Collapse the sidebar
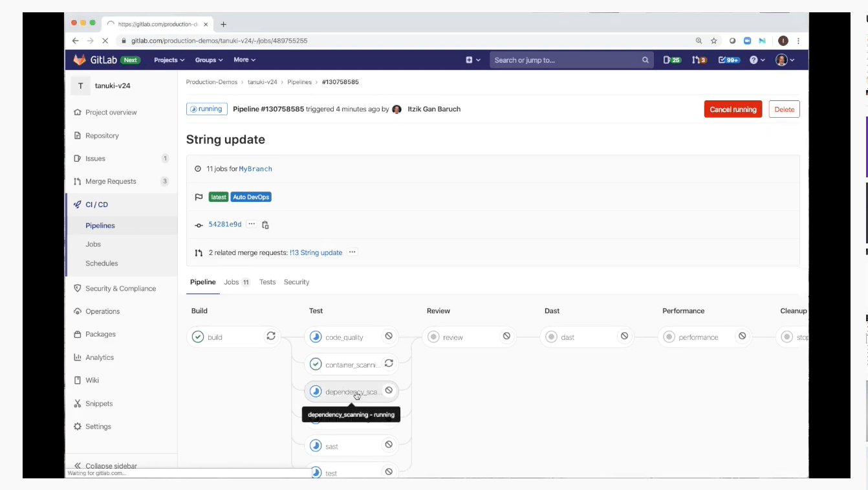 [x=105, y=466]
